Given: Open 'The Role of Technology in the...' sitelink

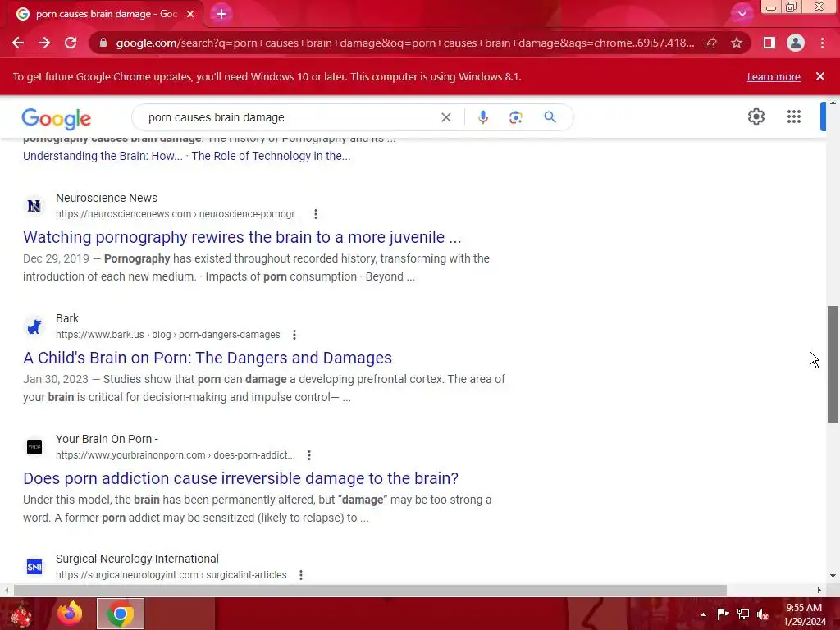Looking at the screenshot, I should coord(271,156).
